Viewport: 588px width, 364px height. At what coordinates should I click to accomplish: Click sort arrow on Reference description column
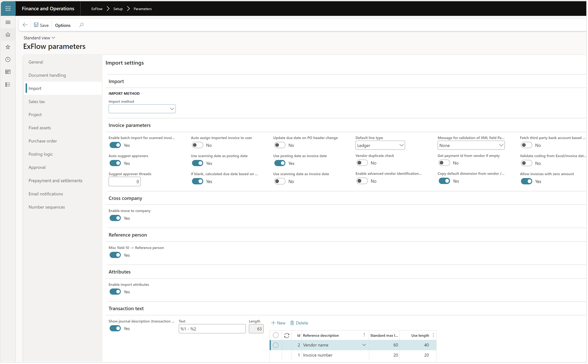(364, 335)
